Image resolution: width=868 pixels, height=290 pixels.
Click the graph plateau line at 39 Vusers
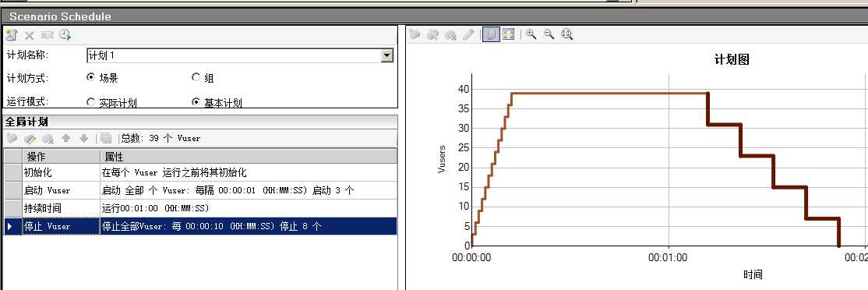609,93
